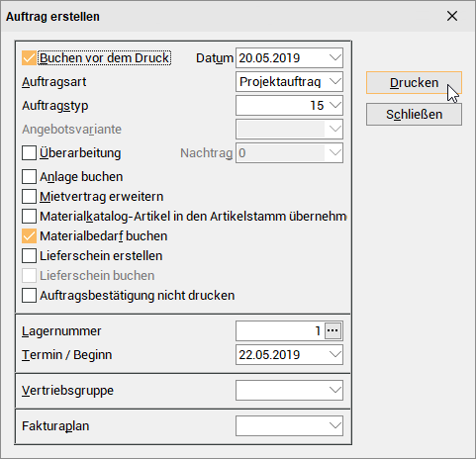Check Materialkatalog-Artikel in den Artikelstamm übernehmen

(x=29, y=217)
